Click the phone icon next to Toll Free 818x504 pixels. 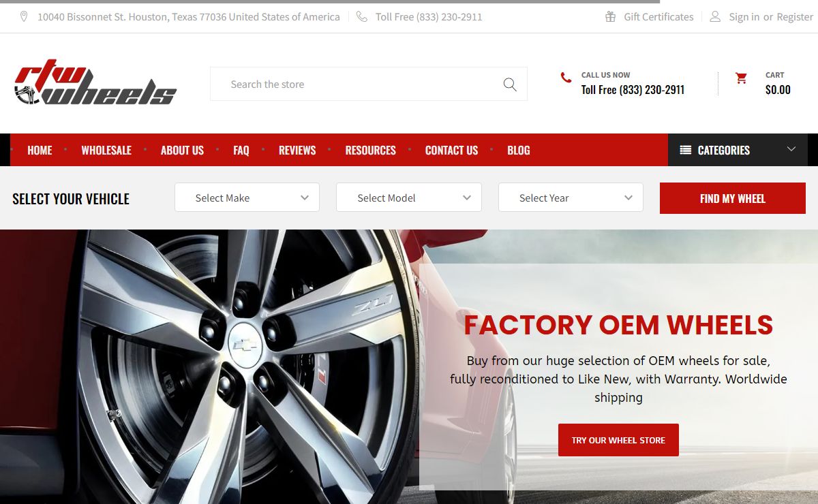pyautogui.click(x=361, y=16)
